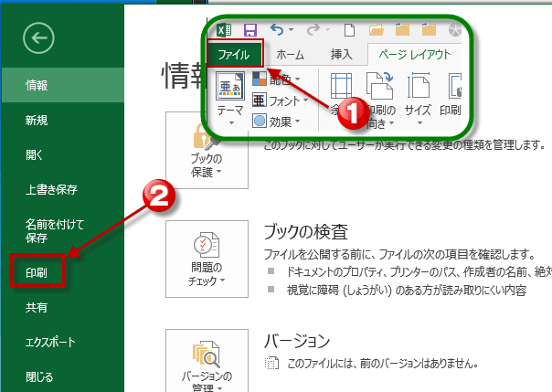
Task: Open エクスポート in the sidebar
Action: (x=63, y=342)
